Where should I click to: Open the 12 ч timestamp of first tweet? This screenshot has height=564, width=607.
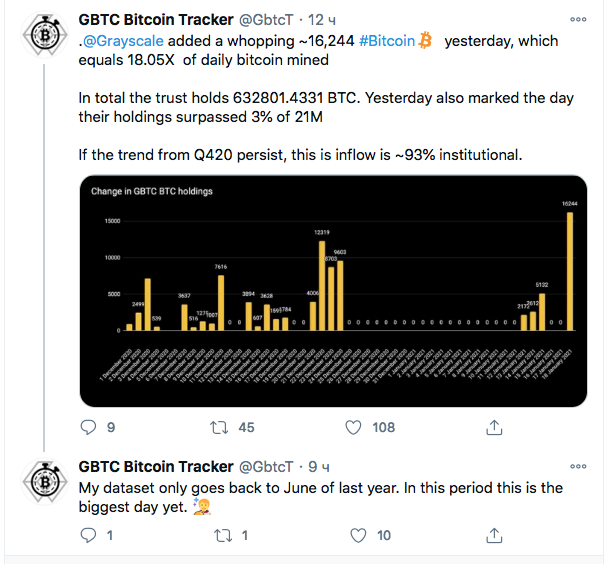(324, 20)
